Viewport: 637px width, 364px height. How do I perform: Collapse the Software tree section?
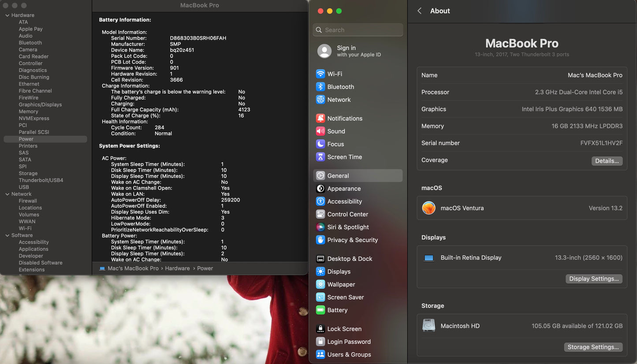pos(7,235)
